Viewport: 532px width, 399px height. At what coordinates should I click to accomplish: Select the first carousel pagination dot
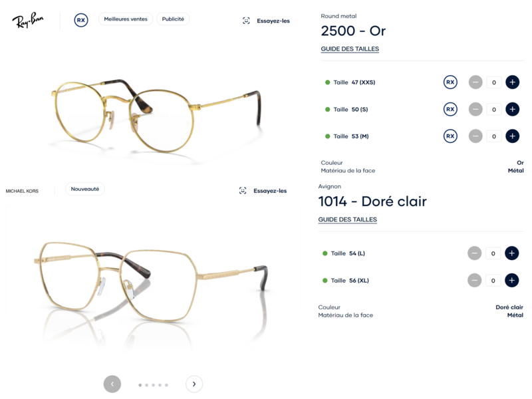(x=140, y=385)
